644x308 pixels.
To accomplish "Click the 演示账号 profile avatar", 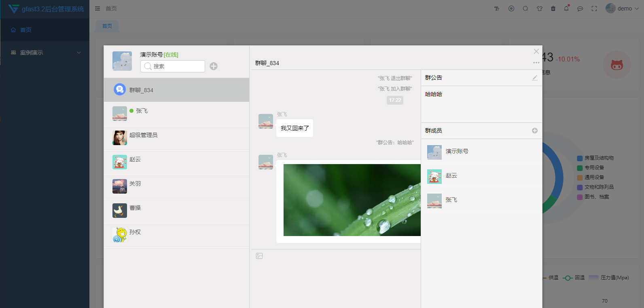I will tap(122, 61).
